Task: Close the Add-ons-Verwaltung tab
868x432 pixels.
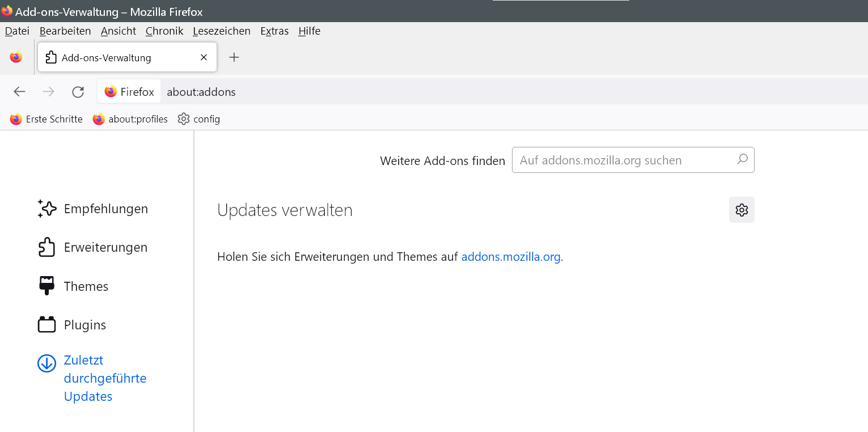Action: click(204, 57)
